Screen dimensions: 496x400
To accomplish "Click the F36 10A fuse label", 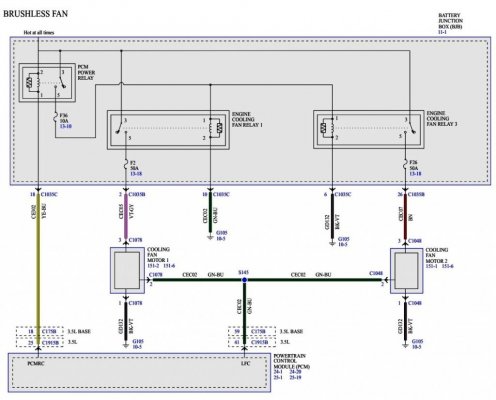I will tap(64, 118).
